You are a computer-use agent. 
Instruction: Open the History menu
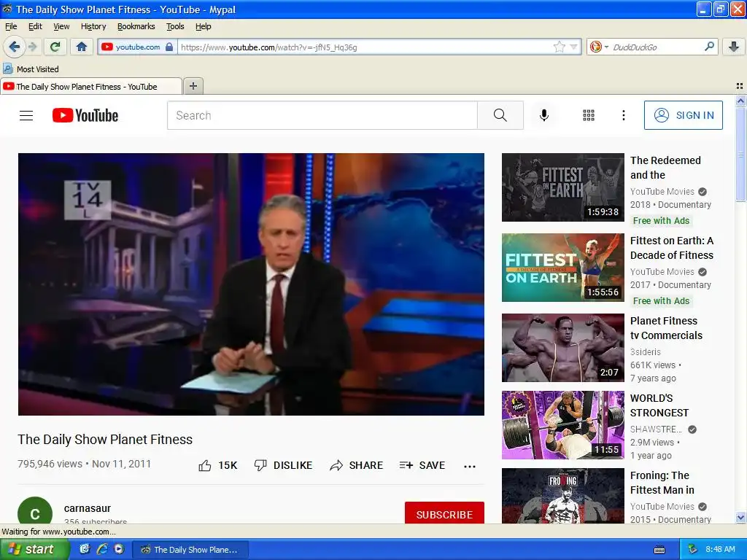93,26
